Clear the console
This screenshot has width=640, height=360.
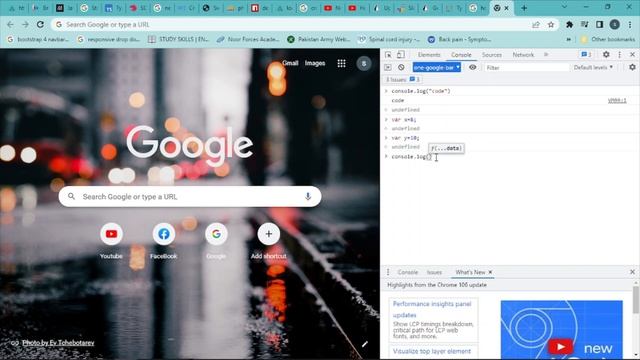(401, 67)
